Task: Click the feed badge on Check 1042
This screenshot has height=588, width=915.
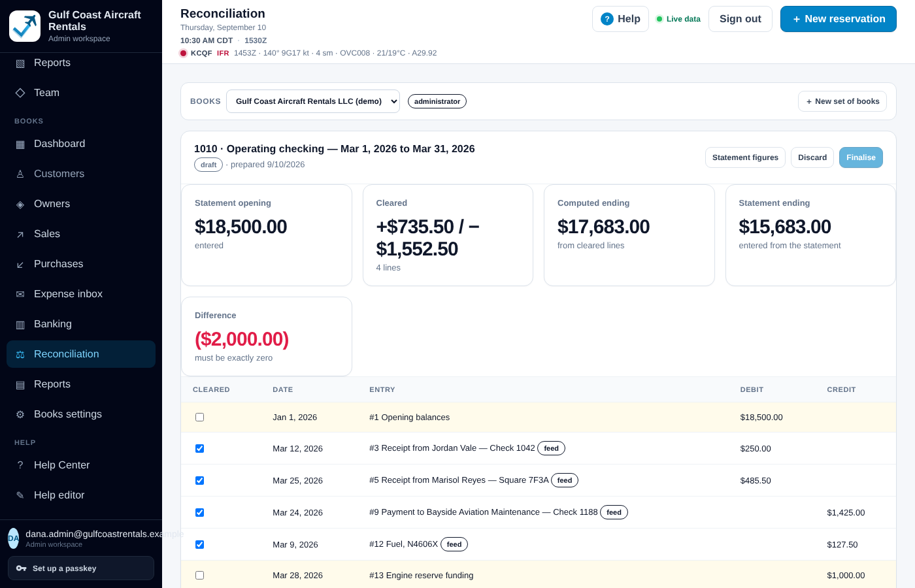Action: [552, 448]
